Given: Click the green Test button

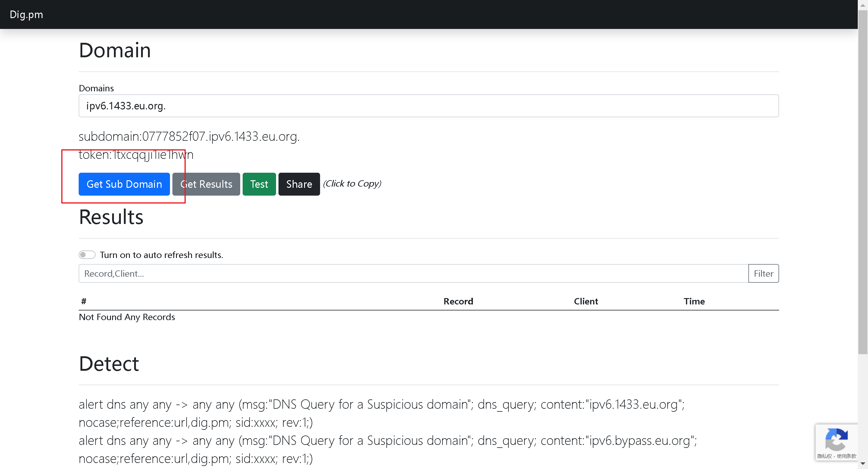Looking at the screenshot, I should tap(259, 184).
